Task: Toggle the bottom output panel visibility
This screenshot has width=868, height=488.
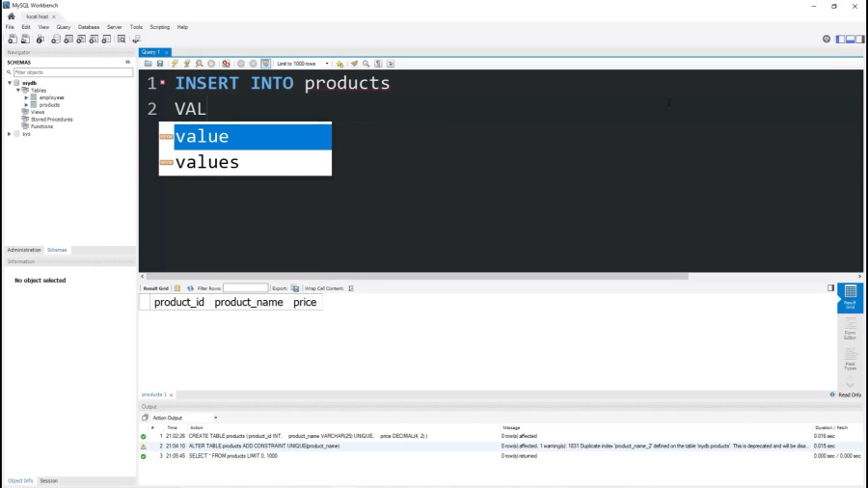Action: pos(851,39)
